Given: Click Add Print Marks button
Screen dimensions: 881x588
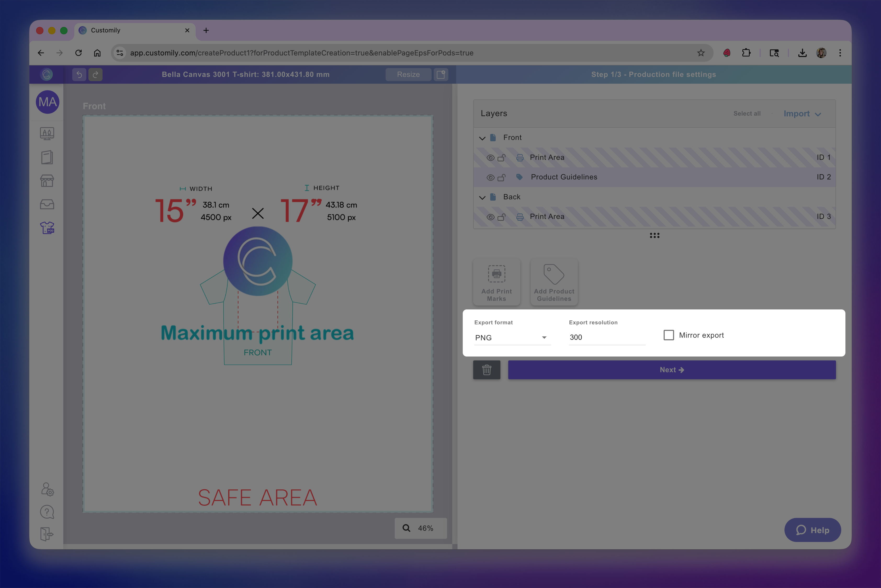Looking at the screenshot, I should point(496,282).
